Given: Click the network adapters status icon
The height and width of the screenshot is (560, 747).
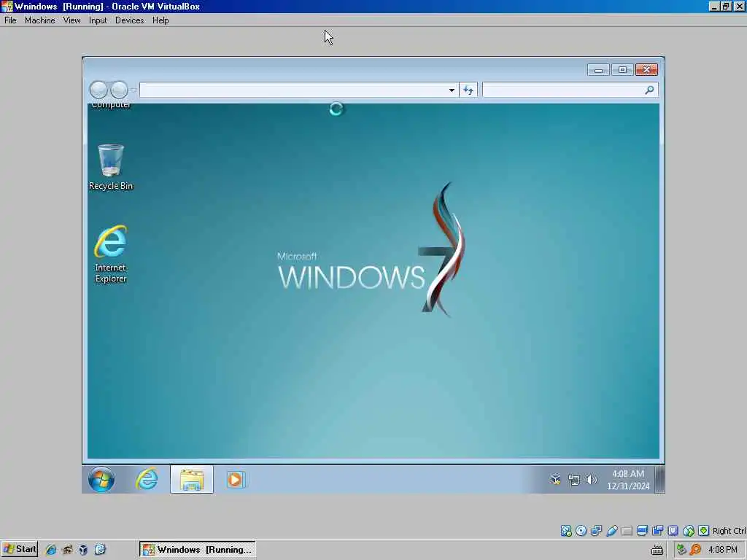Looking at the screenshot, I should (596, 531).
